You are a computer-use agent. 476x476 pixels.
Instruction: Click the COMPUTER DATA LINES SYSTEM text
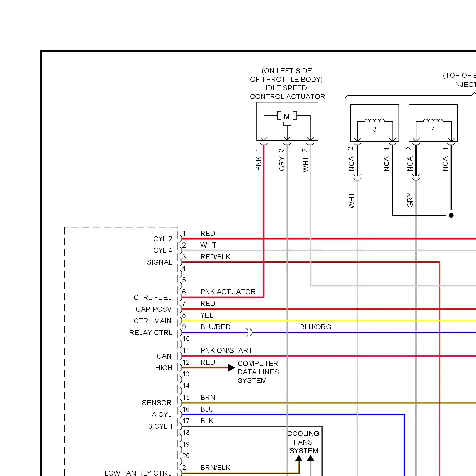[258, 372]
